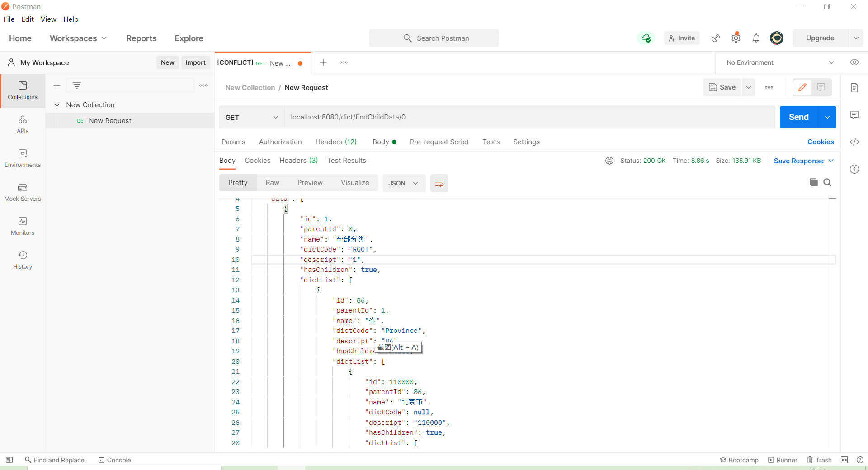Open the Collections sidebar panel
This screenshot has height=470, width=868.
point(23,90)
